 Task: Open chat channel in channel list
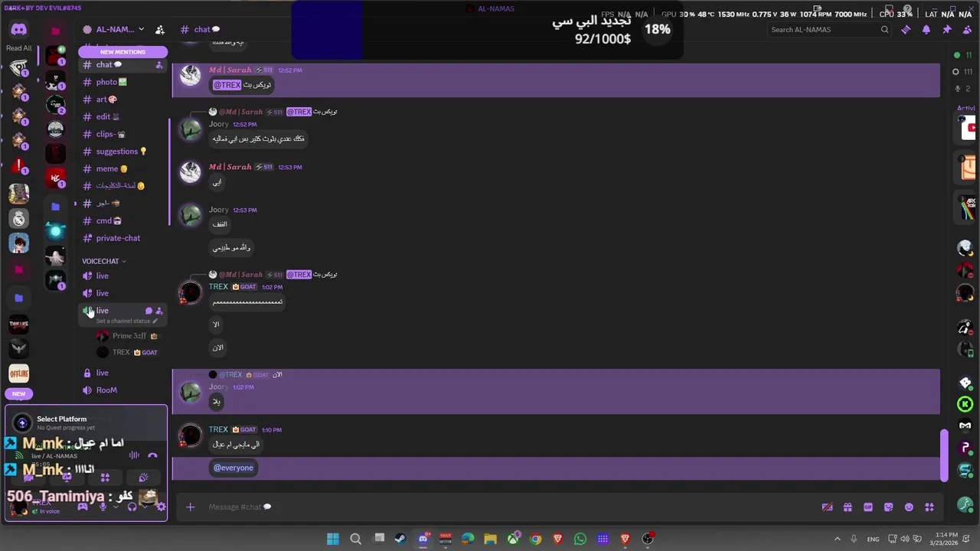point(122,65)
